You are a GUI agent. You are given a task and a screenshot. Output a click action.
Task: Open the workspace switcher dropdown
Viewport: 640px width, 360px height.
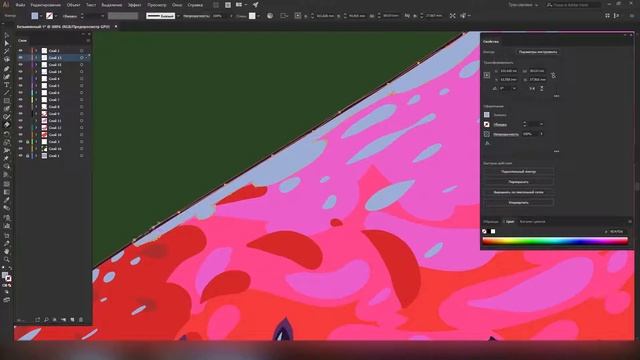523,5
